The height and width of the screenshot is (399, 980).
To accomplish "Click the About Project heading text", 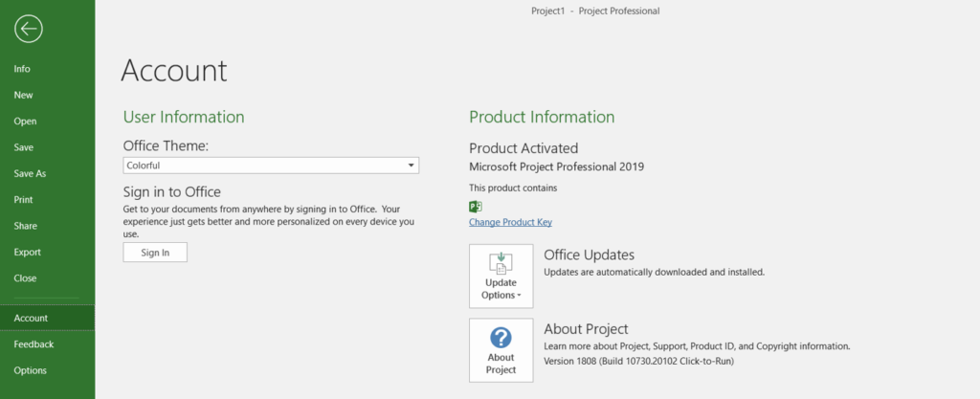I will (x=586, y=329).
